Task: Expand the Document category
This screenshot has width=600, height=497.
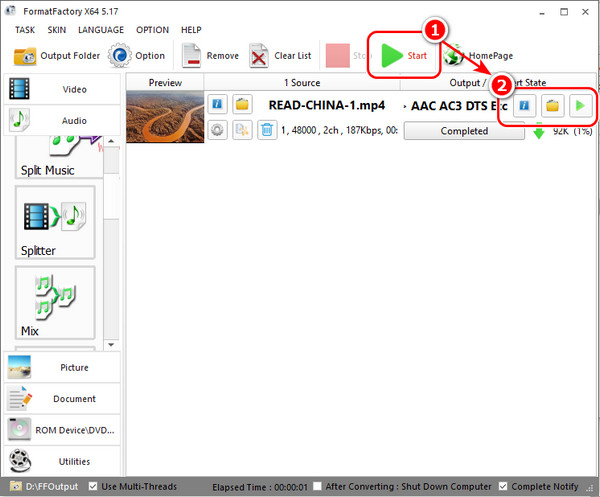Action: [x=62, y=399]
